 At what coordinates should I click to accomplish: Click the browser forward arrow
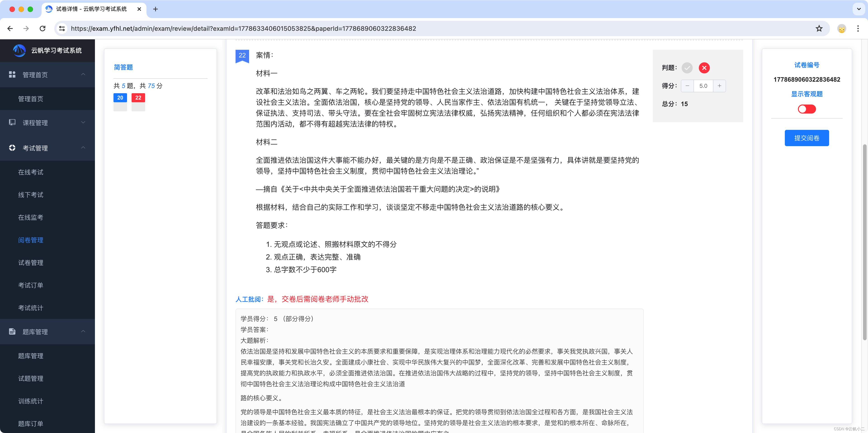click(26, 28)
